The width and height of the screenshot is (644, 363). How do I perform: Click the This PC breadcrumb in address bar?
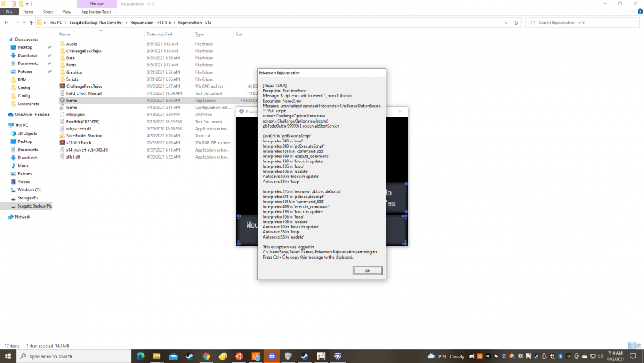point(55,23)
